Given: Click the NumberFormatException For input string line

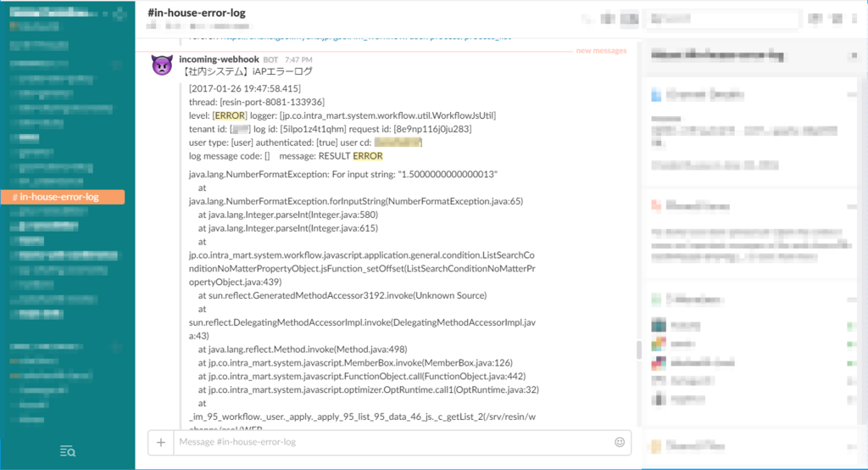Looking at the screenshot, I should click(343, 174).
